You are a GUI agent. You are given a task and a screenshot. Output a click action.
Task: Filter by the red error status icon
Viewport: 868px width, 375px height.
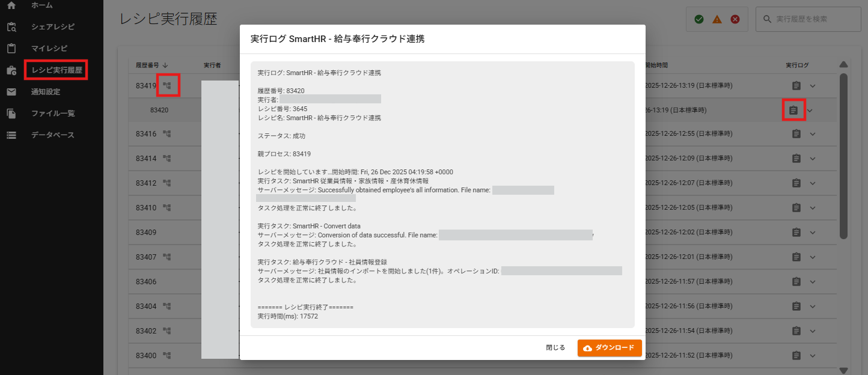(735, 19)
